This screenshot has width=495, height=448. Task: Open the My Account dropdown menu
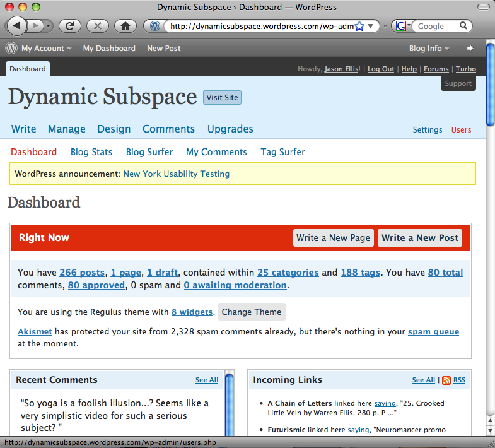point(45,48)
